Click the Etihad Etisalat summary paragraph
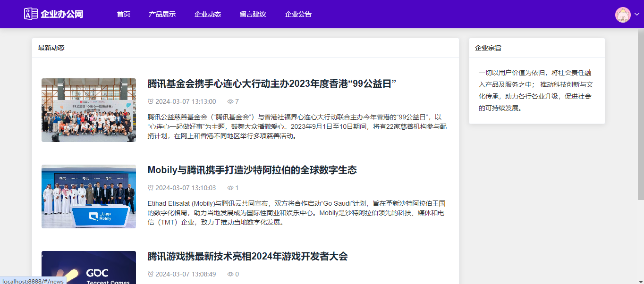Viewport: 644px width, 284px height. point(297,213)
